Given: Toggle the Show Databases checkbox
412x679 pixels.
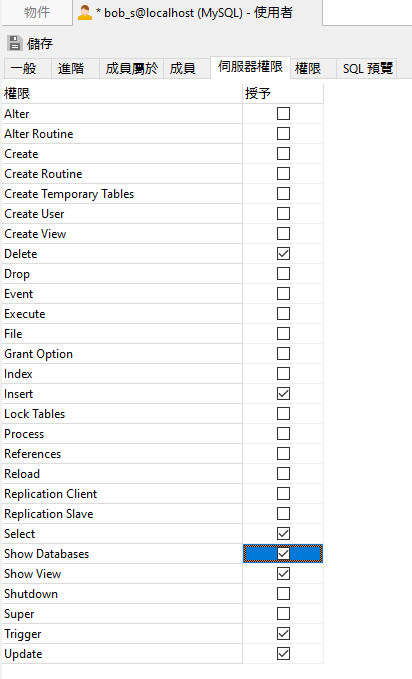Looking at the screenshot, I should click(283, 553).
